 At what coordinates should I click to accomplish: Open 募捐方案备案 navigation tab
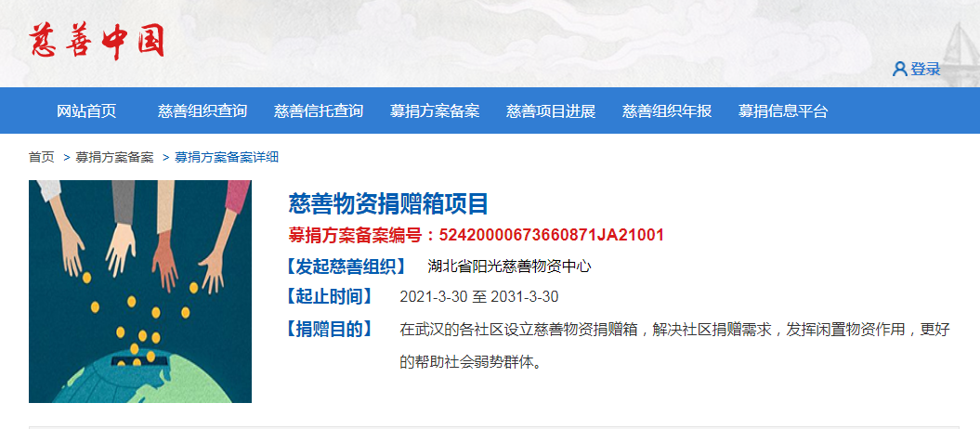pos(435,111)
